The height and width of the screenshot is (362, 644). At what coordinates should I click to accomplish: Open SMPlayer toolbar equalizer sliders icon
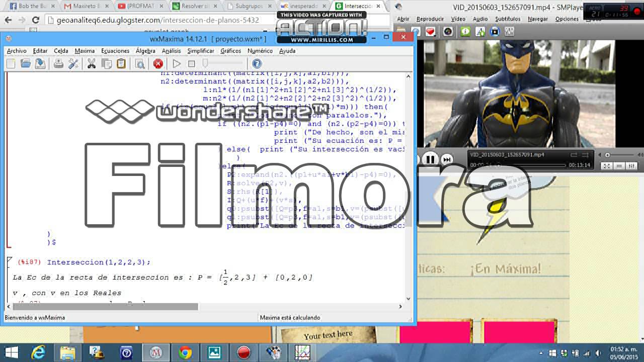pyautogui.click(x=509, y=32)
